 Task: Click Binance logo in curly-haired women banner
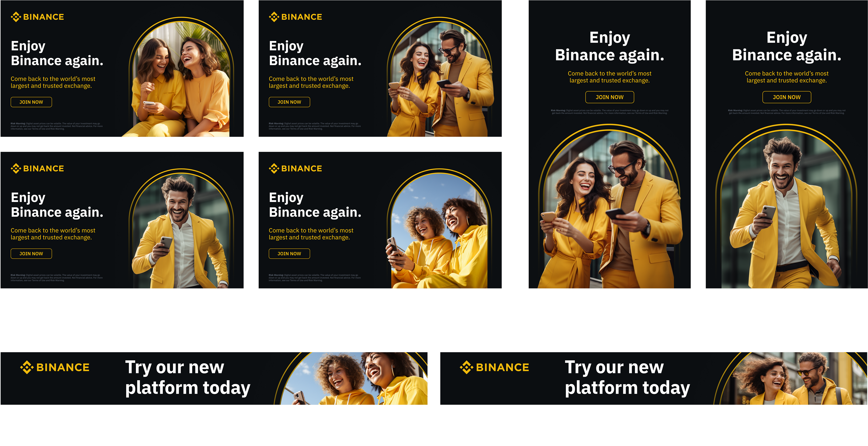(x=295, y=168)
